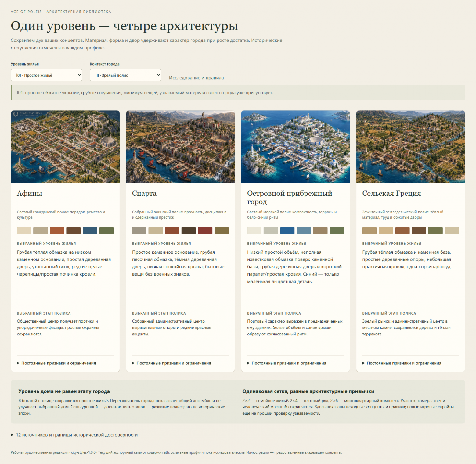Image resolution: width=476 pixels, height=464 pixels.
Task: Expand Спарта Постоянные признаки и ограничения
Action: (x=171, y=363)
